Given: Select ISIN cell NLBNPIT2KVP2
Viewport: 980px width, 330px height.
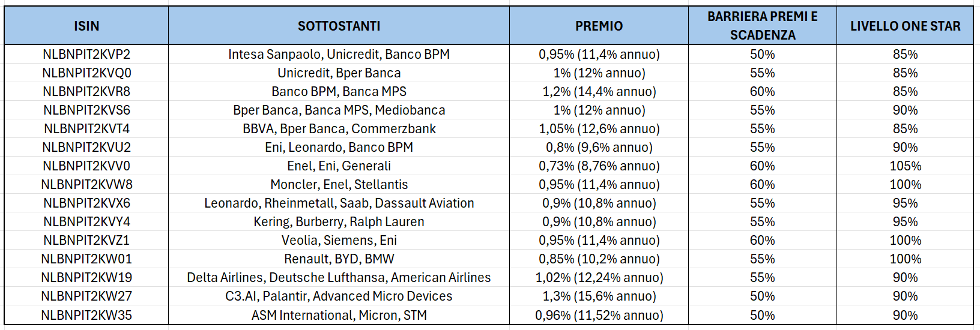Looking at the screenshot, I should pyautogui.click(x=86, y=54).
